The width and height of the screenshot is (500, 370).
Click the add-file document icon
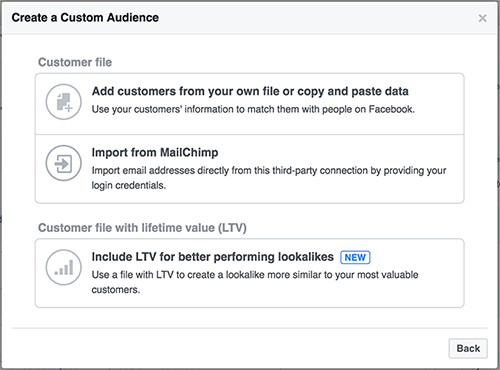click(64, 102)
